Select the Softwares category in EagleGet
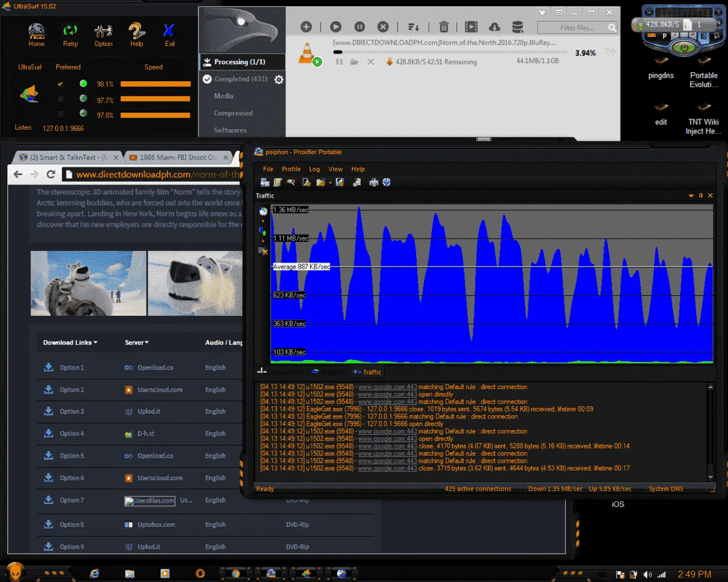This screenshot has width=728, height=582. [x=230, y=130]
